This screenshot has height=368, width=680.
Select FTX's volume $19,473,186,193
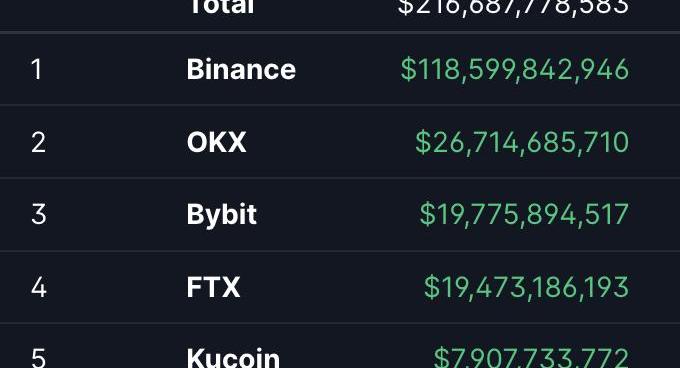526,287
